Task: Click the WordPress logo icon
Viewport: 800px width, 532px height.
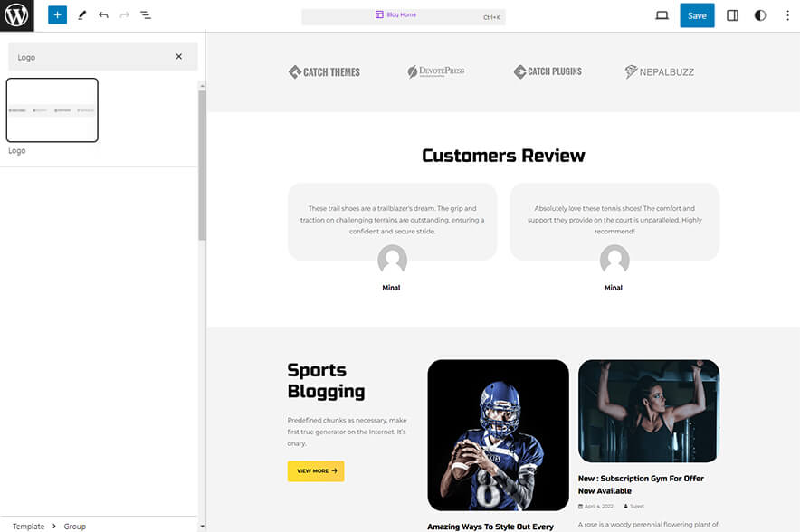Action: click(x=16, y=15)
